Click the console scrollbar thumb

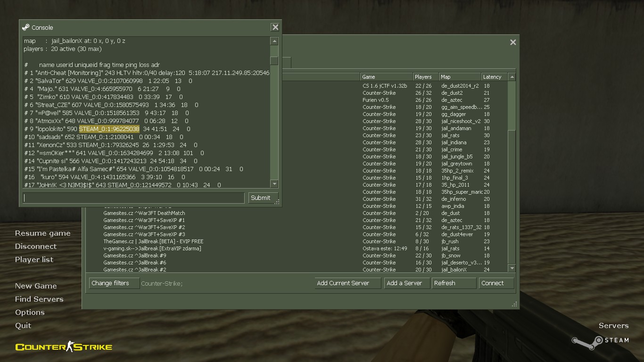[x=274, y=60]
